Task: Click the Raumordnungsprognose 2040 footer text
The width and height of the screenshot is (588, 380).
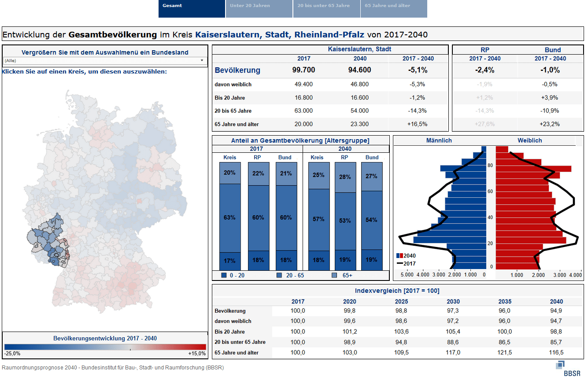Action: click(x=113, y=367)
